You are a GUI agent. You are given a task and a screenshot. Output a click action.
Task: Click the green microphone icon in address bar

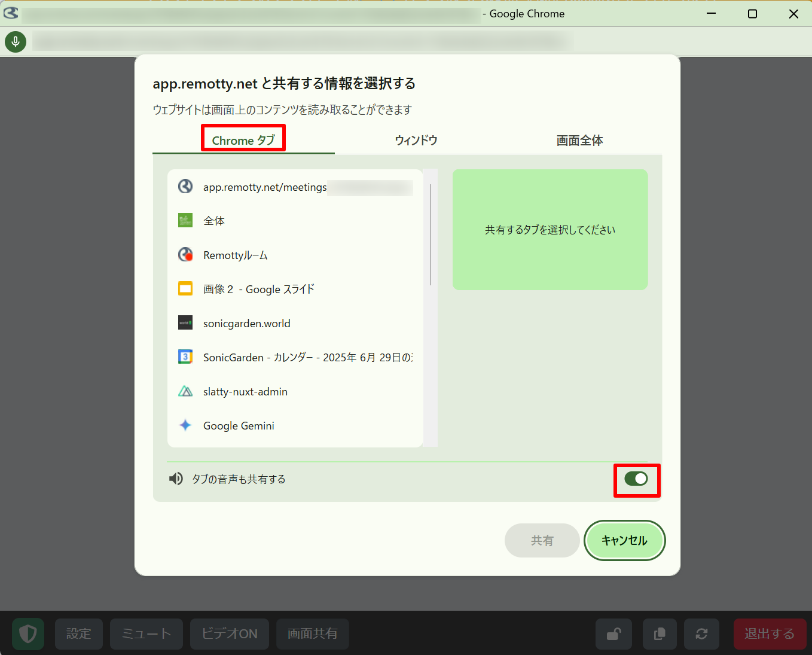[16, 41]
